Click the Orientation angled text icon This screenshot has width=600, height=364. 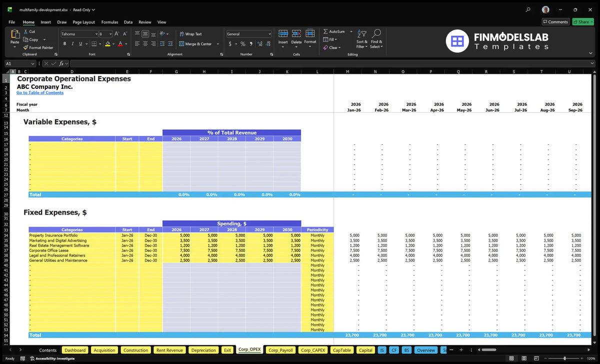[x=162, y=34]
